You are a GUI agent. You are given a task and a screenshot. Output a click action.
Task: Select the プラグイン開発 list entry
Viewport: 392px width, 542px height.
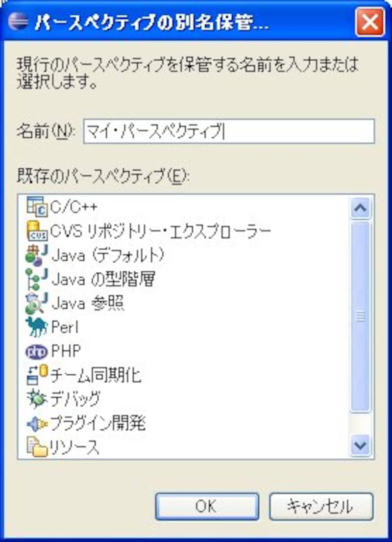point(98,423)
